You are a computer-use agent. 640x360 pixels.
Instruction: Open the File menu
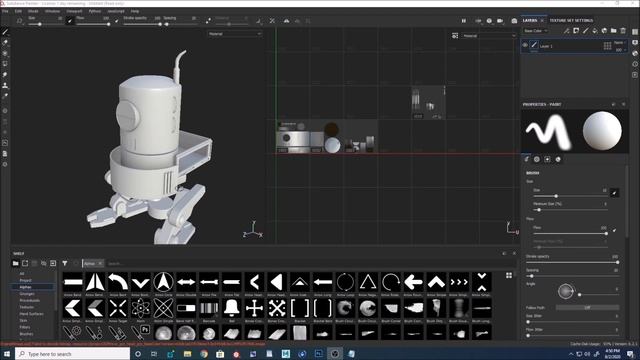[x=5, y=11]
